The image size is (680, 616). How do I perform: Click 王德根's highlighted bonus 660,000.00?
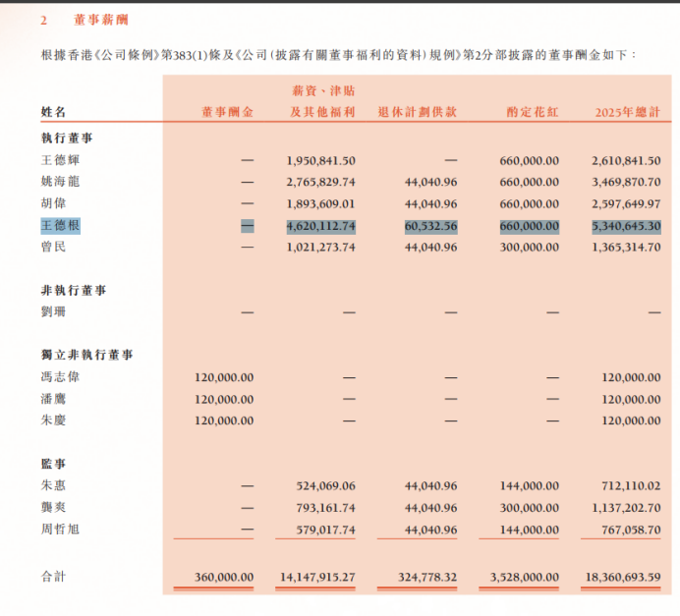530,226
